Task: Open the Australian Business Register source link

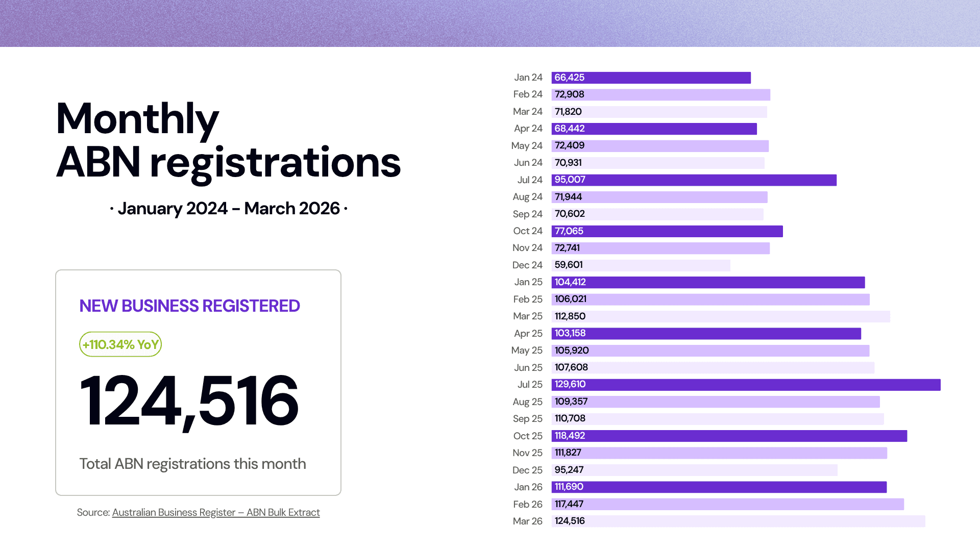Action: (x=216, y=512)
